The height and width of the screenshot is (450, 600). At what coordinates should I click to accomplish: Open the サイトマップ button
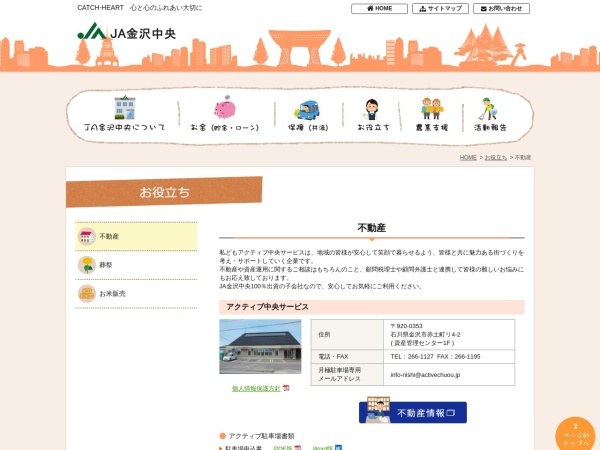tap(440, 8)
